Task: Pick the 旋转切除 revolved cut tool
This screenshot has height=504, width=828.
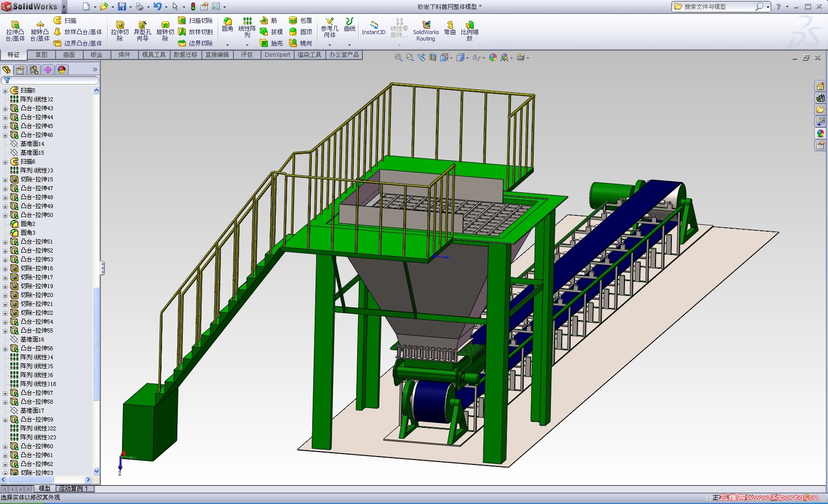Action: (x=165, y=31)
